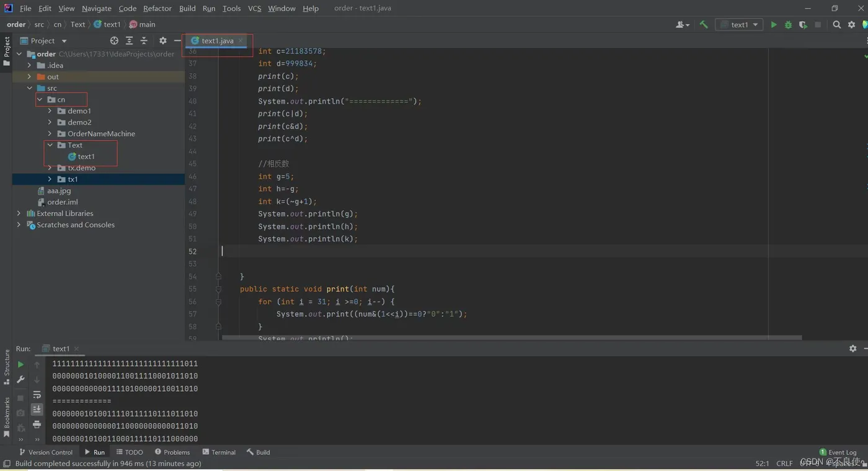
Task: Open the Structure side tab
Action: point(7,367)
